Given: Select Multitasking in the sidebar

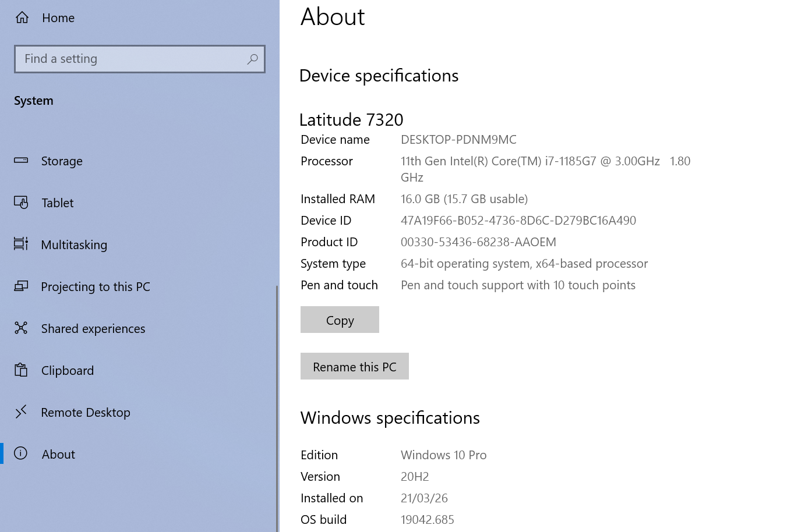Looking at the screenshot, I should tap(74, 245).
